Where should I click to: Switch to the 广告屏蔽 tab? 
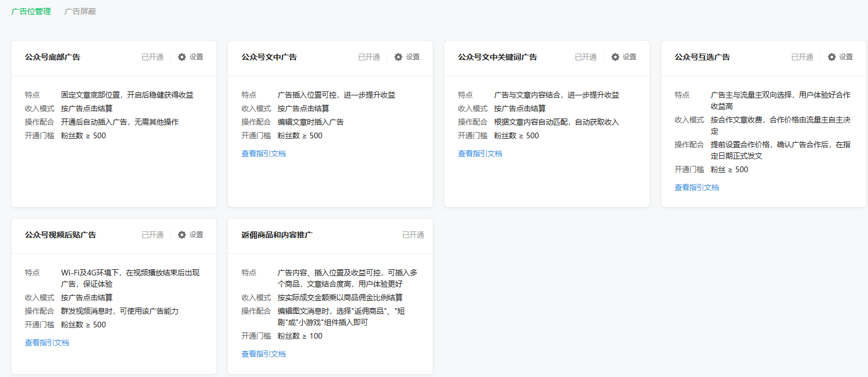80,11
